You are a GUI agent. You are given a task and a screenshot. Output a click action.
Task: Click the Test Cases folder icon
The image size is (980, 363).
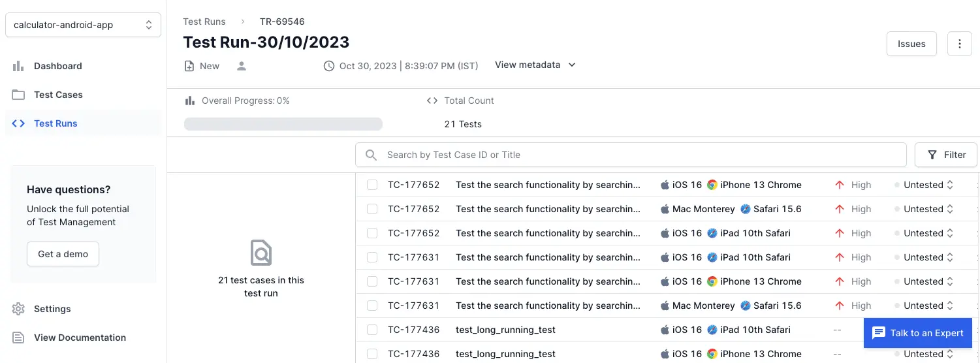coord(18,95)
